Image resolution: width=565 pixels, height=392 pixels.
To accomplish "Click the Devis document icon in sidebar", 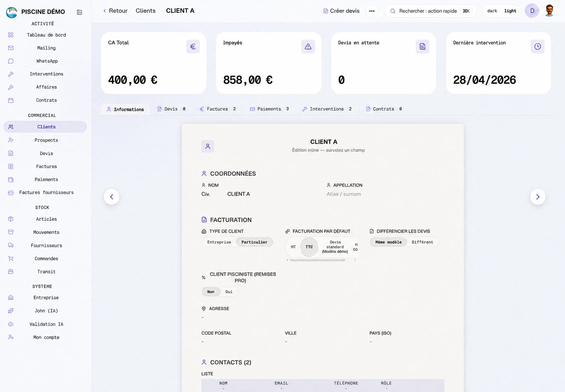I will click(11, 153).
